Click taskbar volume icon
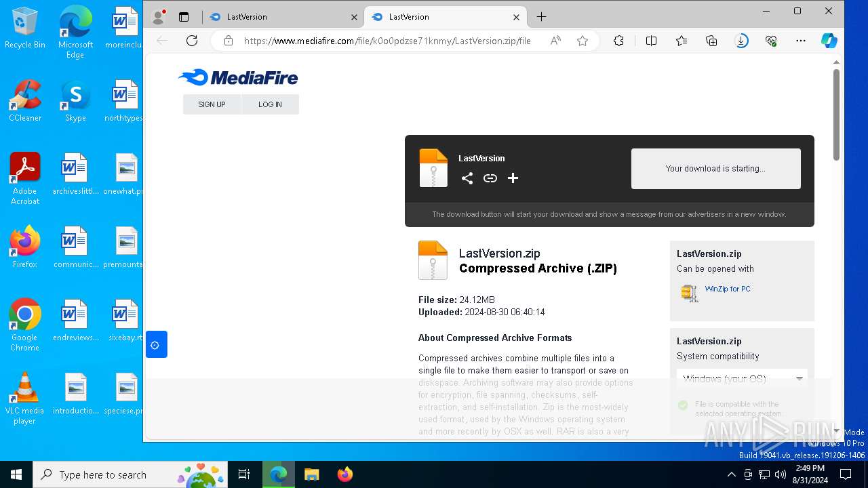The height and width of the screenshot is (488, 868). (x=781, y=474)
